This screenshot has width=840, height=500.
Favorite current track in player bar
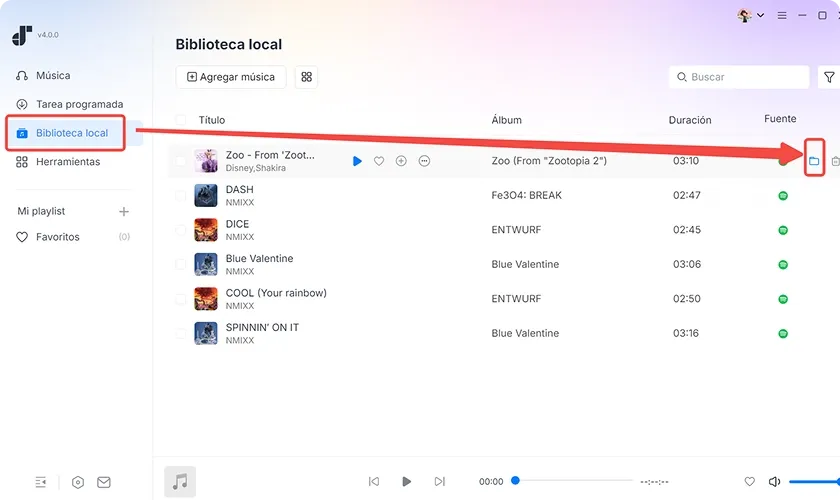coord(749,482)
